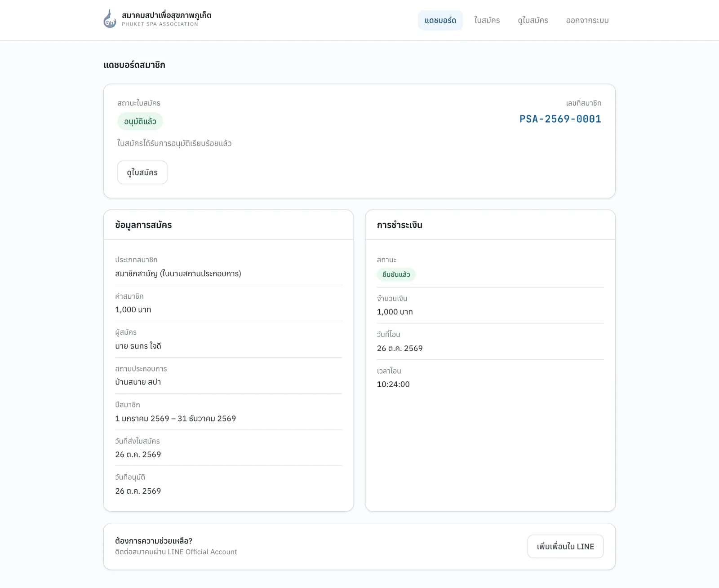
Task: Click the เพิ่มเพื่อนใน LINE button
Action: tap(565, 546)
